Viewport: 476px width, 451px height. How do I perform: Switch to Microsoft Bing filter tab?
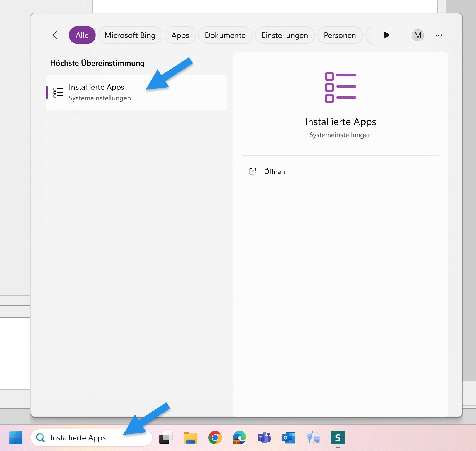point(130,35)
